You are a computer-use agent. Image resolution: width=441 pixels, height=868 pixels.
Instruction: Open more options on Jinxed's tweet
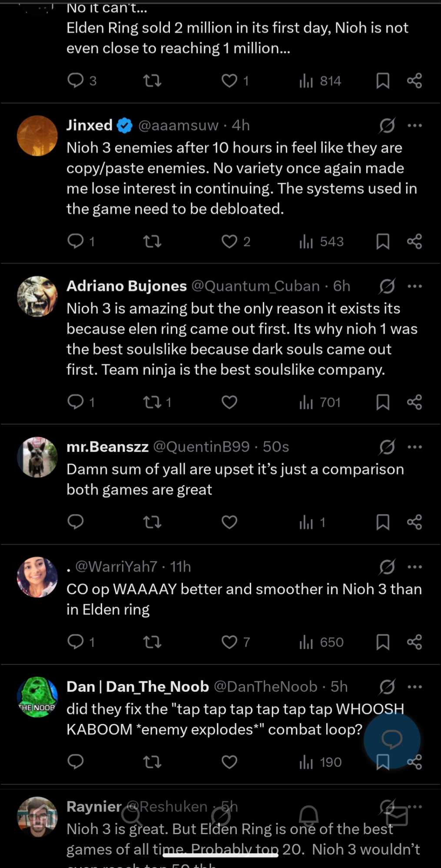click(x=415, y=125)
